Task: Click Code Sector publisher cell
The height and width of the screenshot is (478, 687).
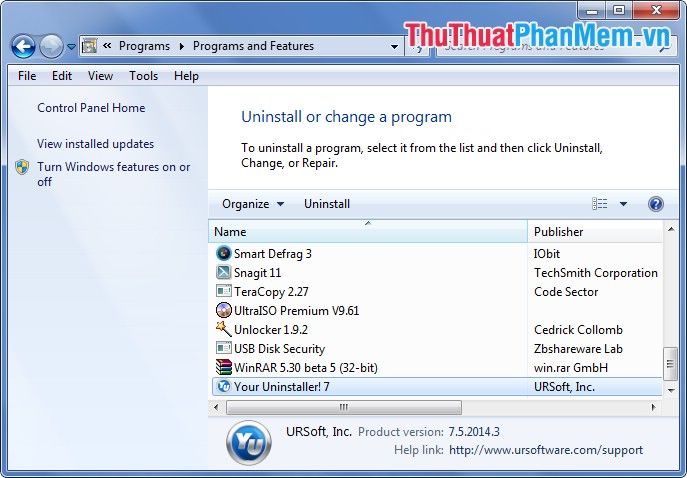Action: (566, 291)
